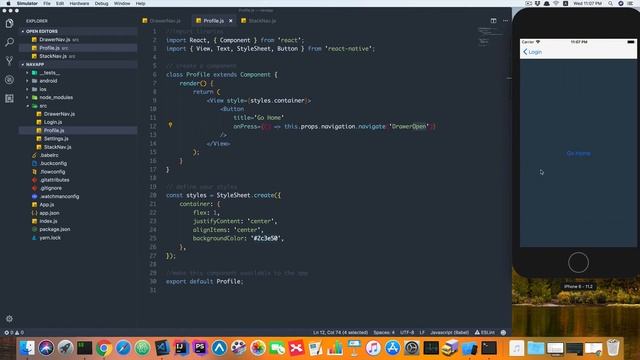Screen dimensions: 640x360
Task: Select StackNav.js under Open Editors
Action: [53, 56]
